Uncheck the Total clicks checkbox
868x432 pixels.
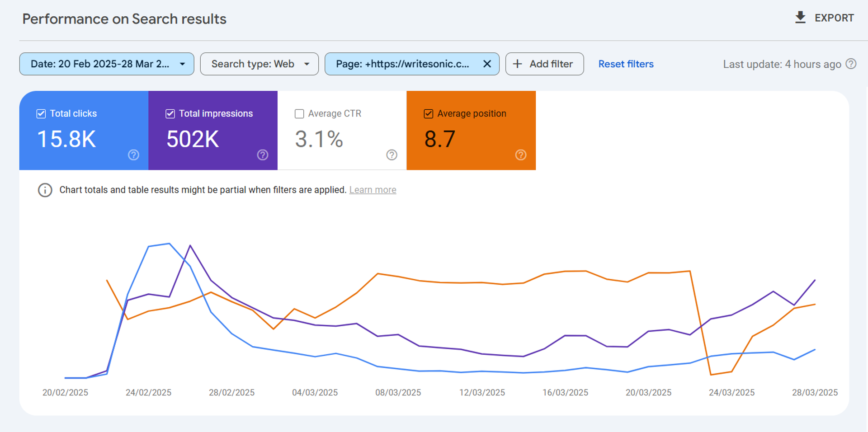pyautogui.click(x=41, y=113)
